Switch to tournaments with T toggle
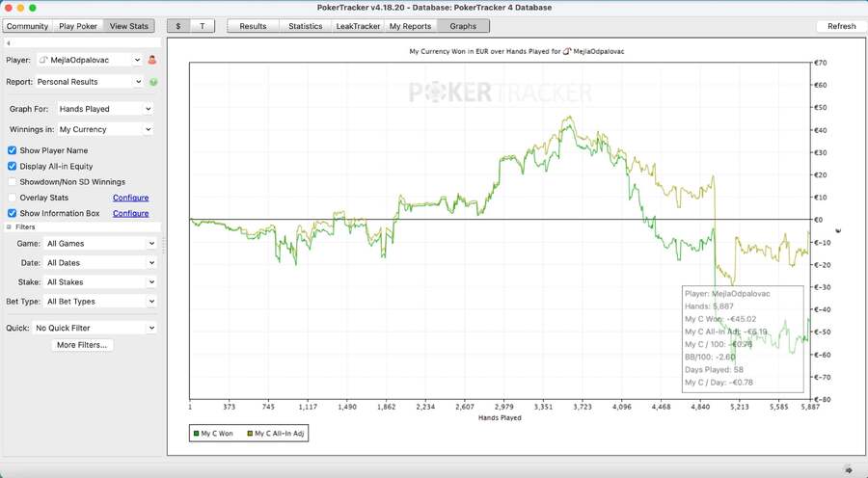 pos(203,26)
